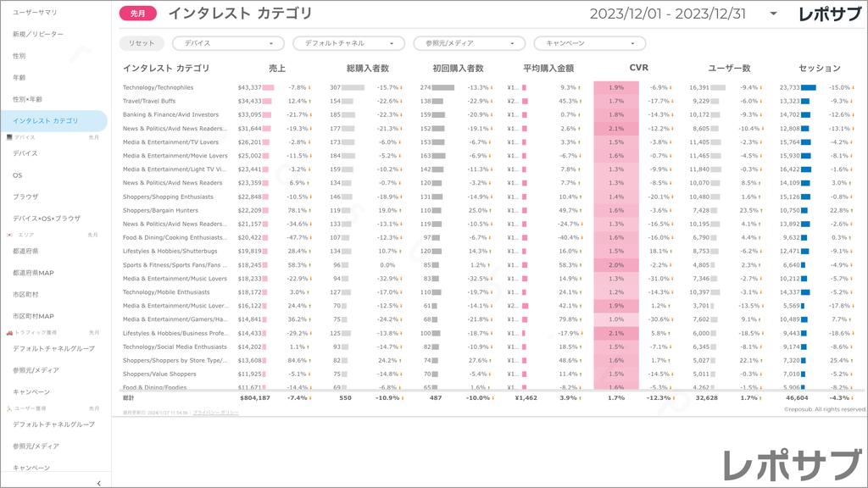
Task: Open the キャンペーン filter dropdown
Action: (x=590, y=43)
